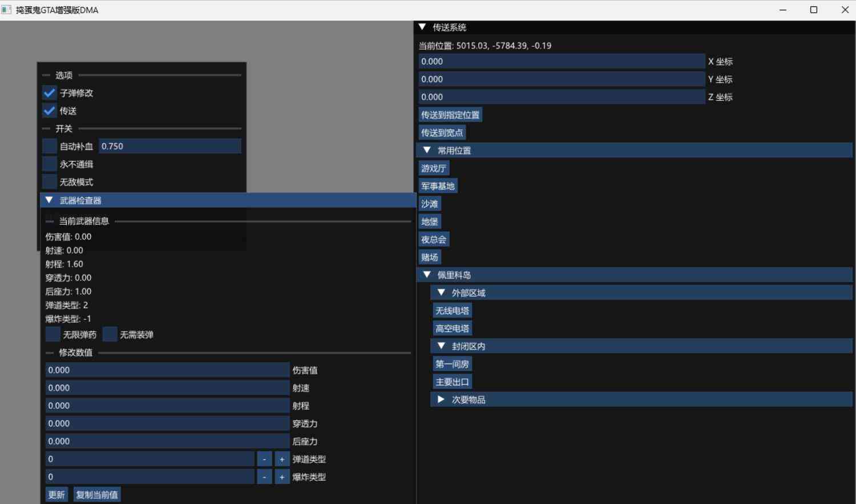This screenshot has width=856, height=504.
Task: Collapse the 佩里科岛 section
Action: coord(427,275)
